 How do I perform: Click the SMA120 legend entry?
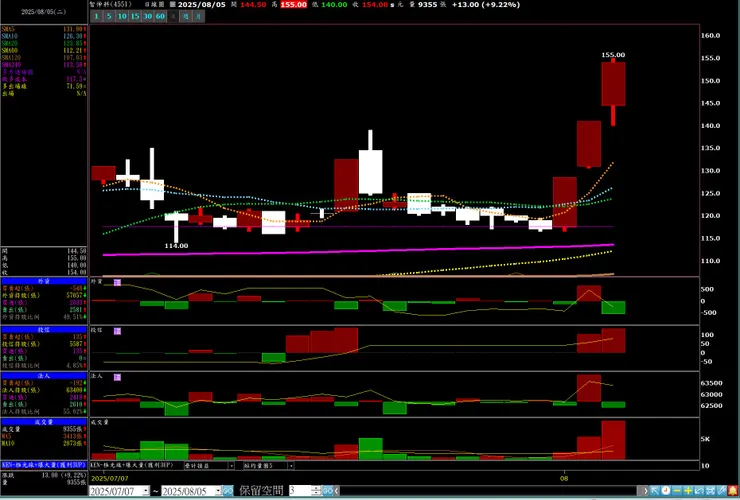coord(43,58)
